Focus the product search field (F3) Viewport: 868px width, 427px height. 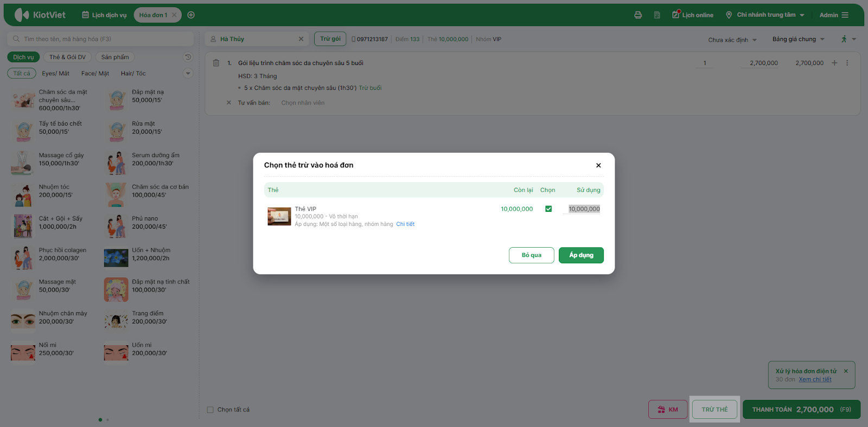point(100,39)
